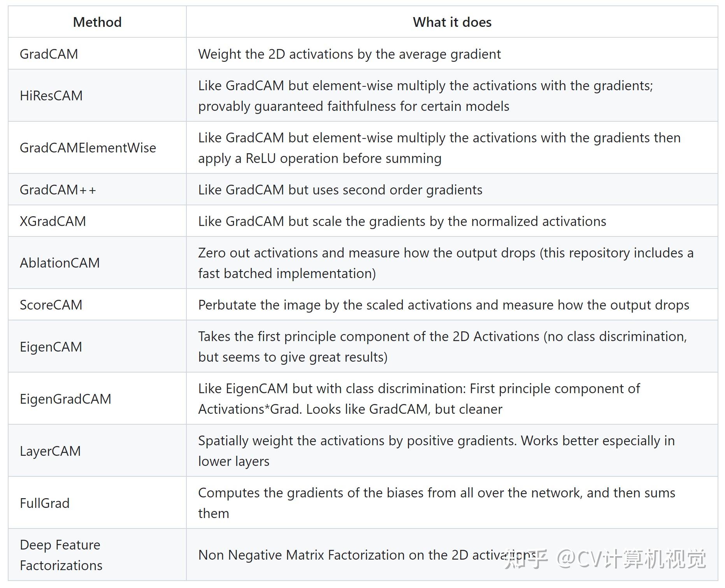
Task: Click the "Method" column header
Action: (x=97, y=22)
